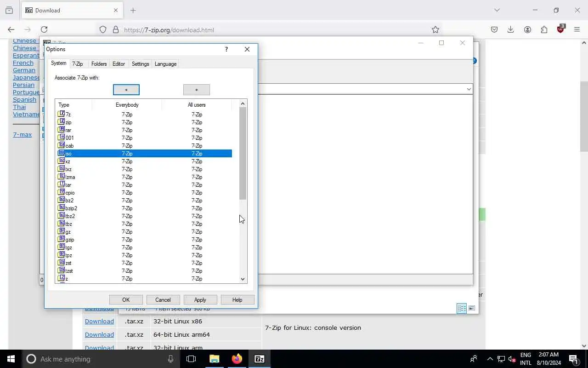Switch to the Editor tab
588x368 pixels.
point(119,64)
